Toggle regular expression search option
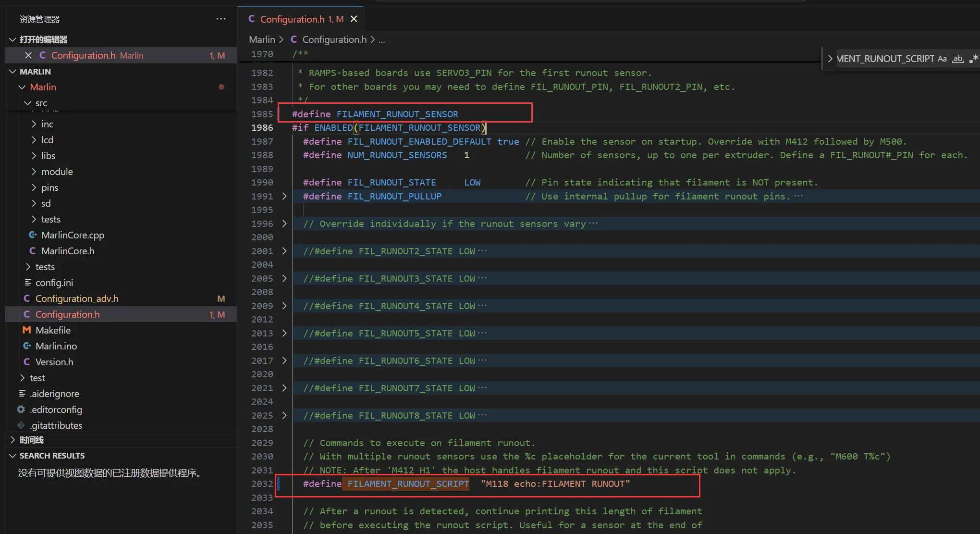 974,59
